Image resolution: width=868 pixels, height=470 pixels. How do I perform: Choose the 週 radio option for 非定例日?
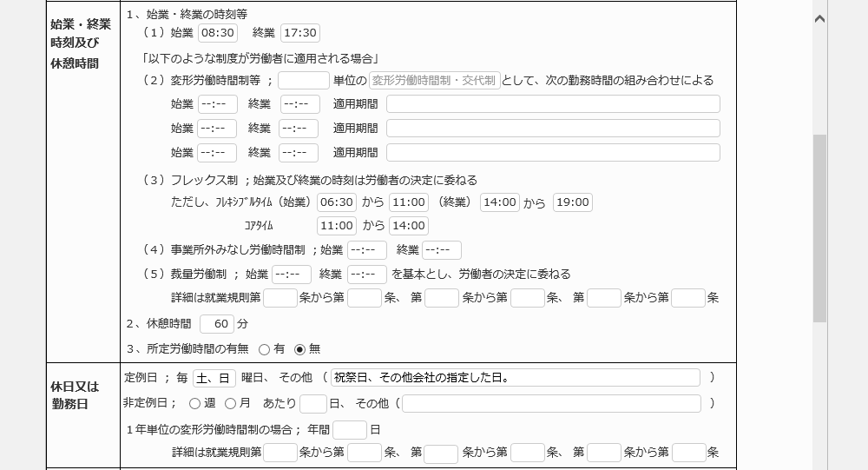[x=194, y=403]
